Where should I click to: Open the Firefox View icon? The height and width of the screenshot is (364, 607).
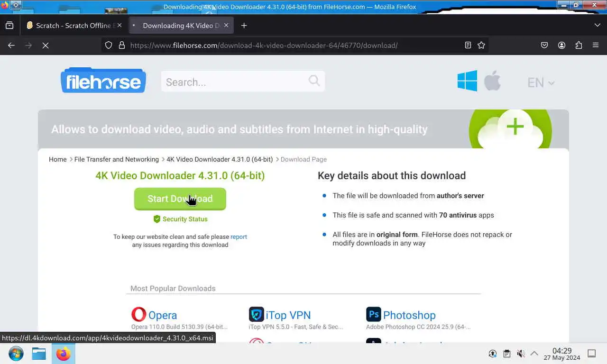(9, 26)
